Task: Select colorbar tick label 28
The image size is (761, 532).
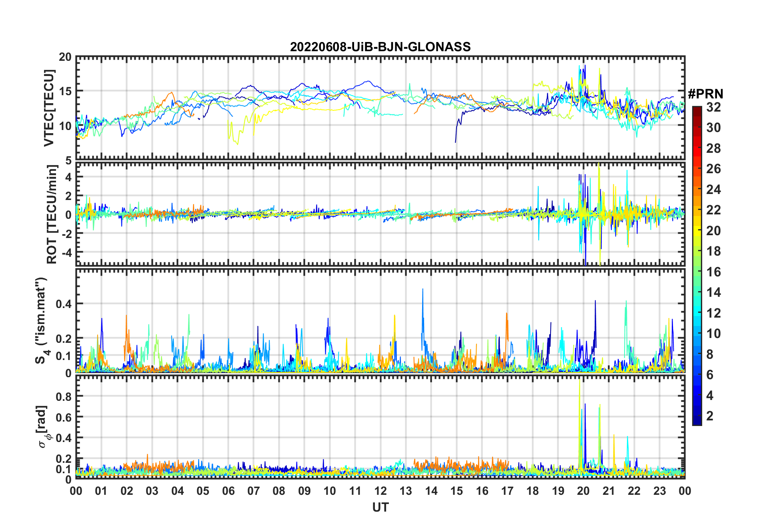Action: pyautogui.click(x=713, y=148)
